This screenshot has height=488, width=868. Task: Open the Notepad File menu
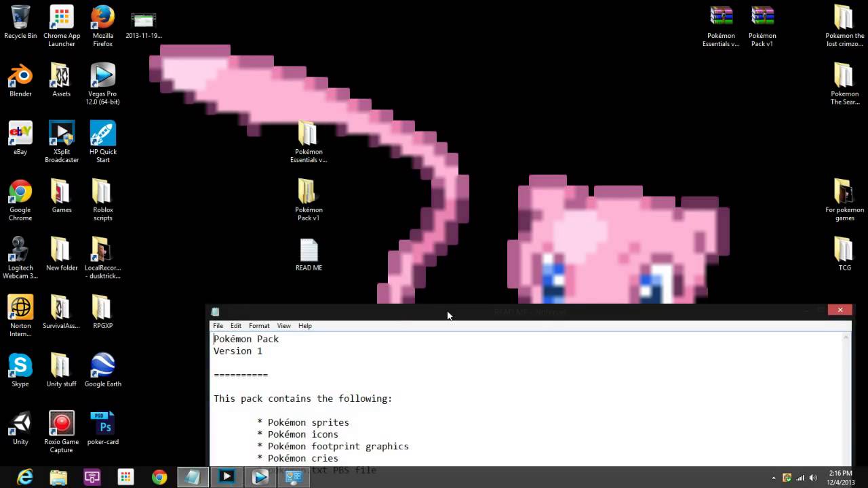pyautogui.click(x=218, y=326)
